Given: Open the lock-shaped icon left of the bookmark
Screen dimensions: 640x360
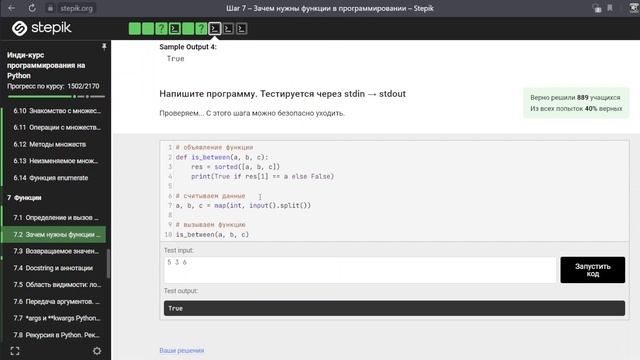Looking at the screenshot, I should (597, 8).
